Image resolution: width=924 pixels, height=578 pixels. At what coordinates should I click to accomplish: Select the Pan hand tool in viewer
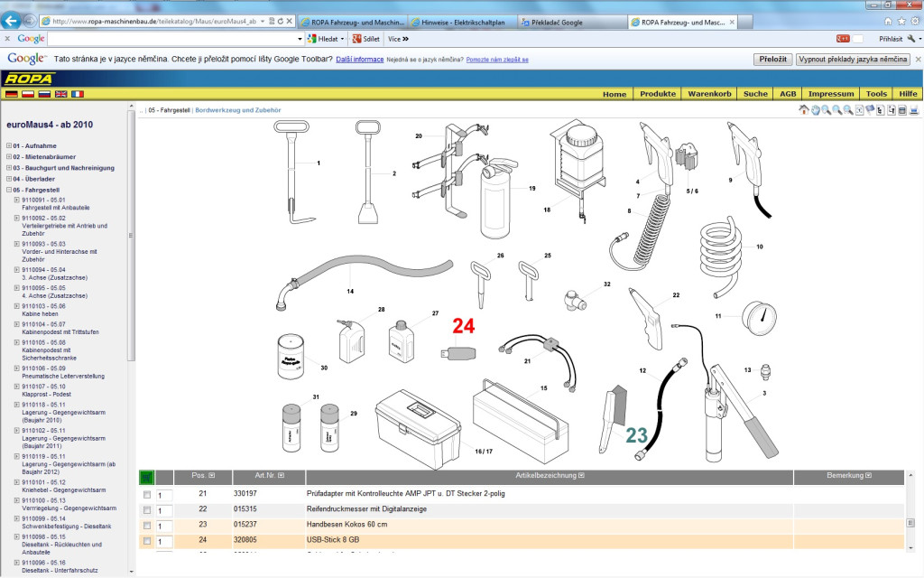[x=815, y=110]
